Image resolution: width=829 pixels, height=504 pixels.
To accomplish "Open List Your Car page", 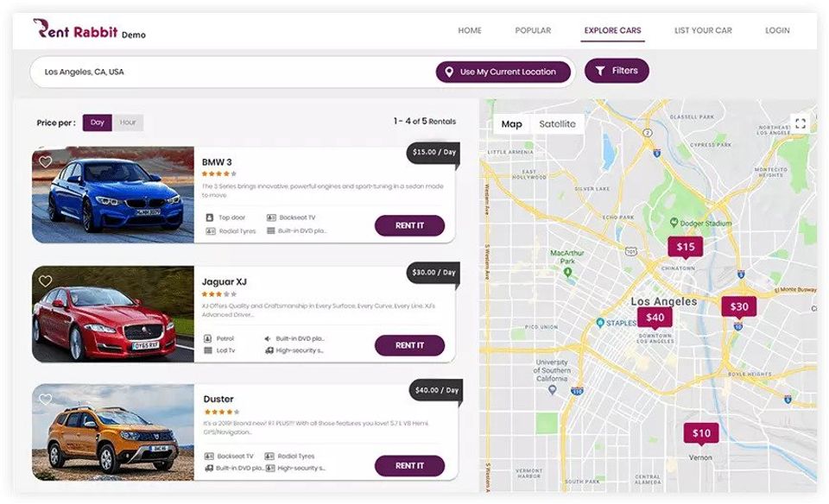I will [703, 31].
